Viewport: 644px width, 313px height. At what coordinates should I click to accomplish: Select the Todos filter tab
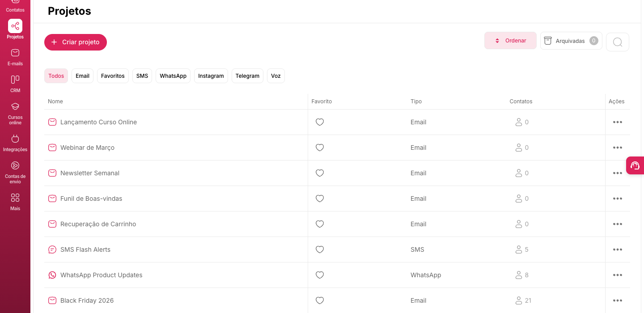[56, 76]
